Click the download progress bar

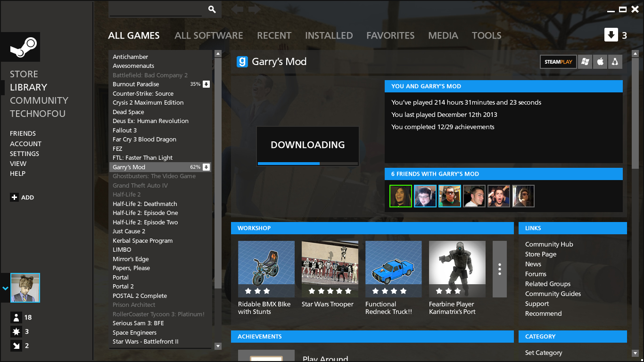point(308,164)
